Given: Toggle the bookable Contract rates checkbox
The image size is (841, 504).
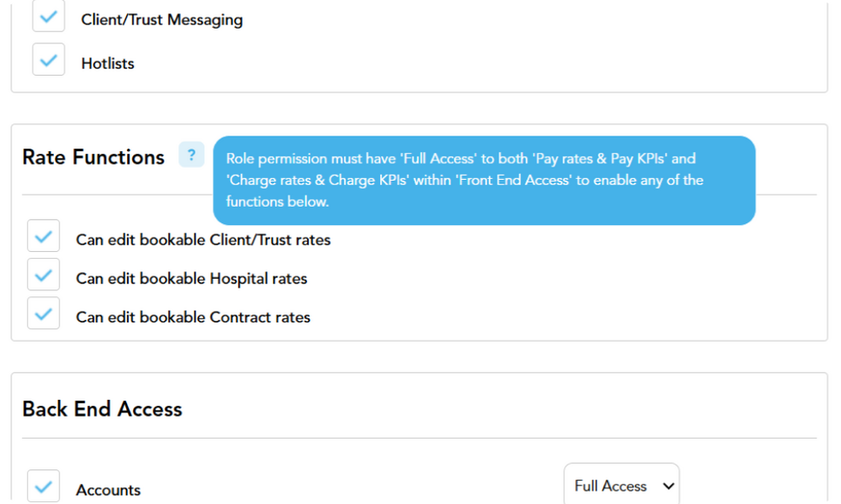Looking at the screenshot, I should (x=43, y=313).
